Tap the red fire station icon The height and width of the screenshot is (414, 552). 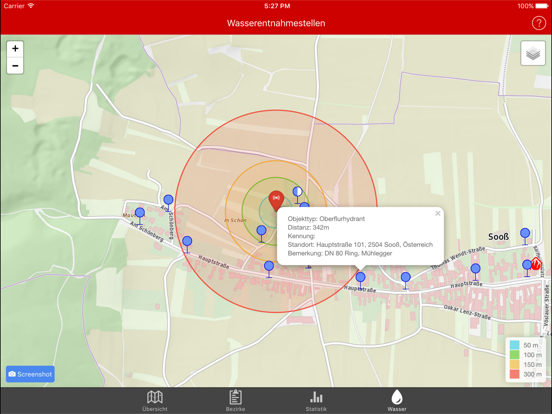536,263
